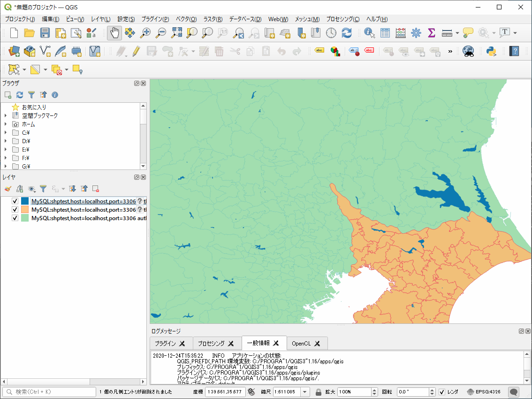The height and width of the screenshot is (399, 532).
Task: Remove selected layer from Layers panel
Action: tap(96, 188)
